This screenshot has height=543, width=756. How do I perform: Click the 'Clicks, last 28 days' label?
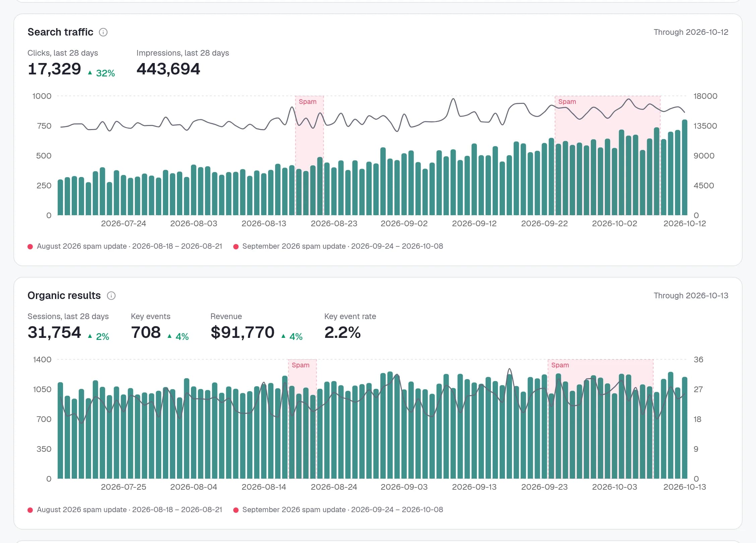[x=63, y=53]
